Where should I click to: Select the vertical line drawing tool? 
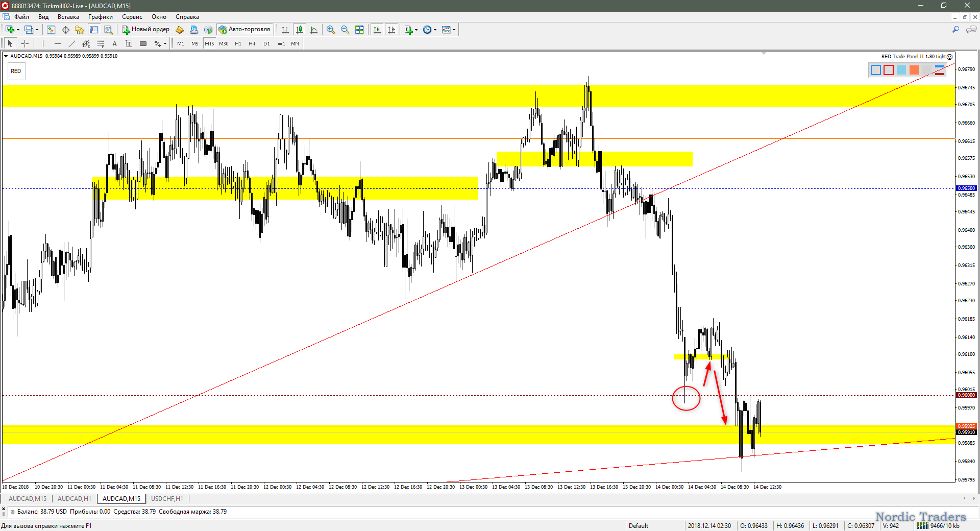(43, 43)
